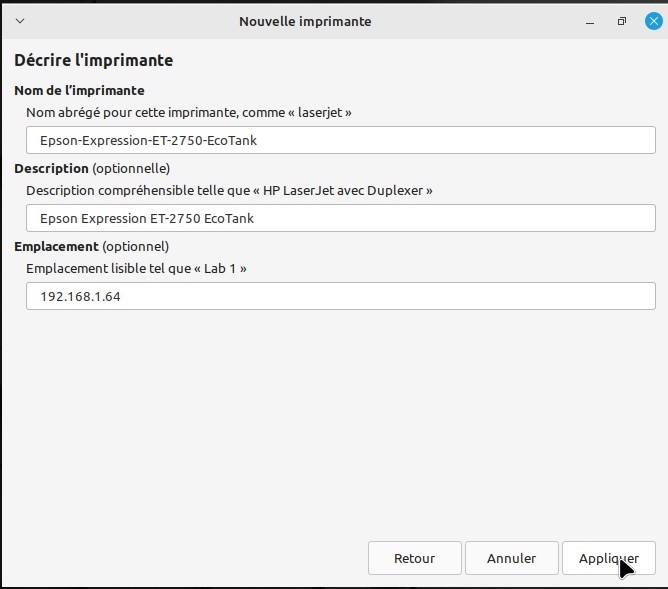
Task: Go back with the Retour button
Action: point(415,558)
